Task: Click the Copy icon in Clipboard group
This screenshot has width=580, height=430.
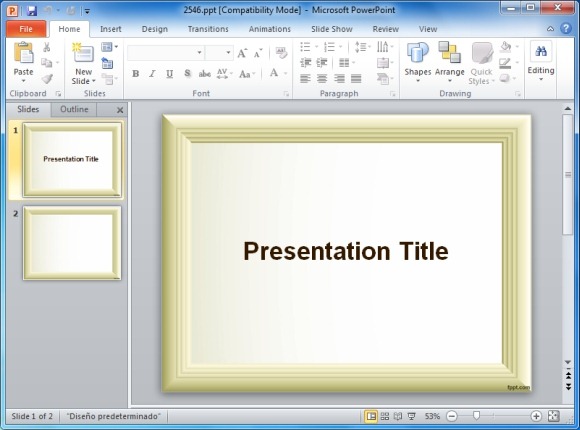Action: coord(47,63)
